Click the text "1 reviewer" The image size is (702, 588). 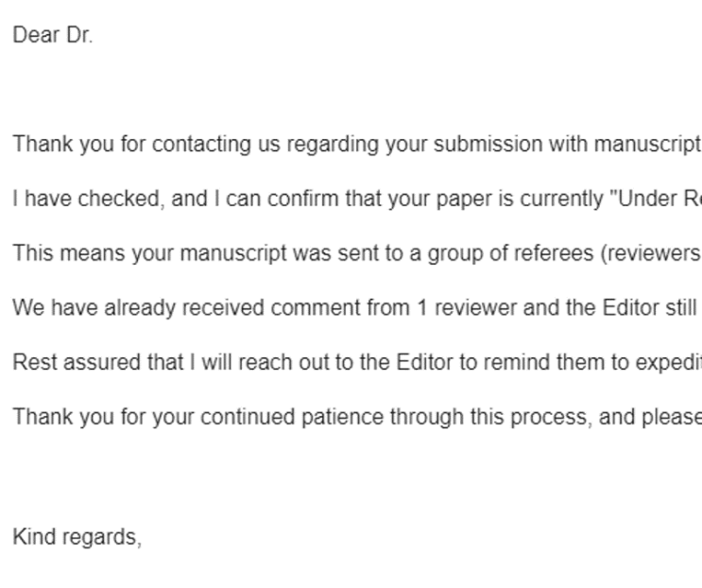click(x=467, y=308)
